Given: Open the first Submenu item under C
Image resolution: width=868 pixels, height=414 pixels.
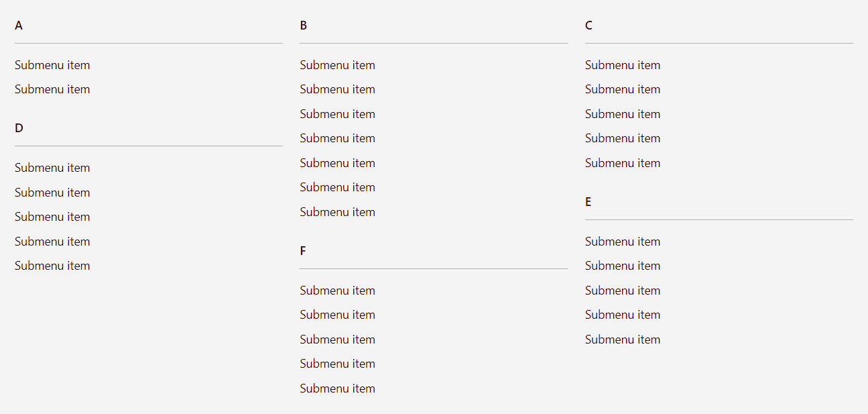Looking at the screenshot, I should [x=622, y=65].
